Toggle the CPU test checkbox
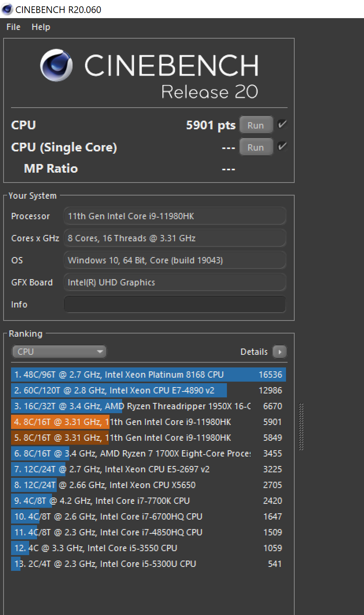 pos(282,125)
